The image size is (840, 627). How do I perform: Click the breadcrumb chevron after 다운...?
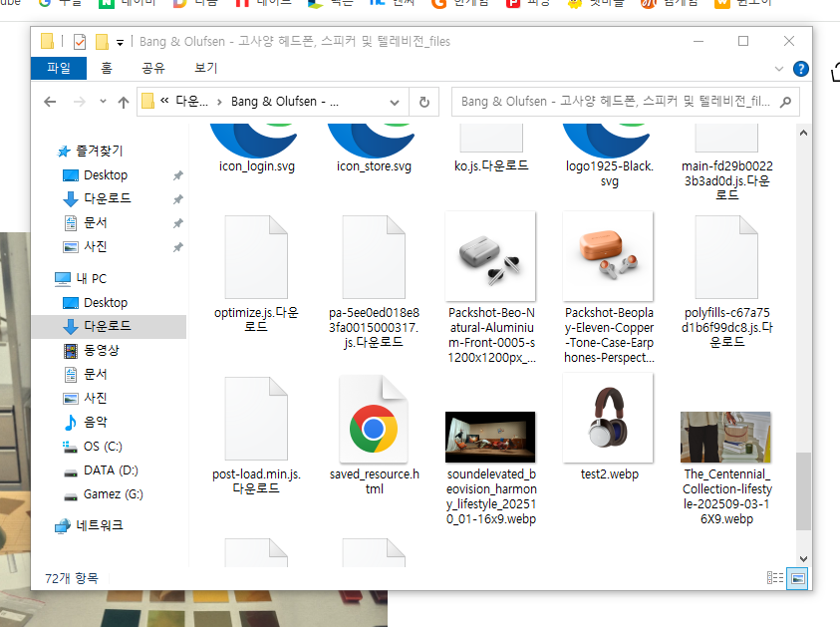(219, 102)
